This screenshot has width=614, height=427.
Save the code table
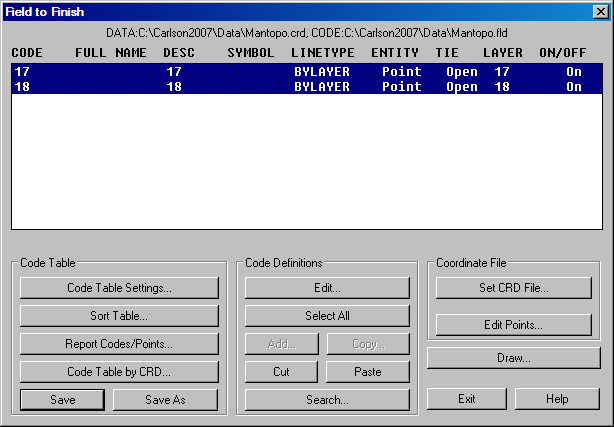click(62, 400)
